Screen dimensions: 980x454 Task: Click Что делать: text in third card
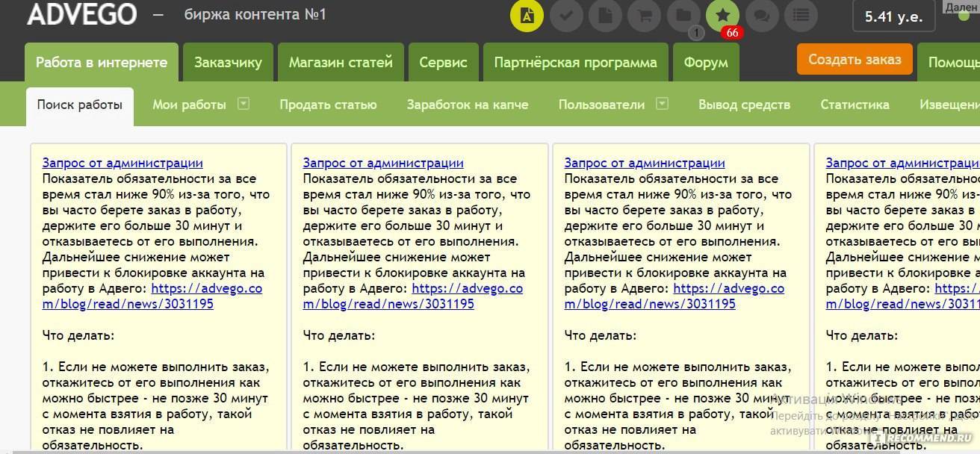click(601, 335)
